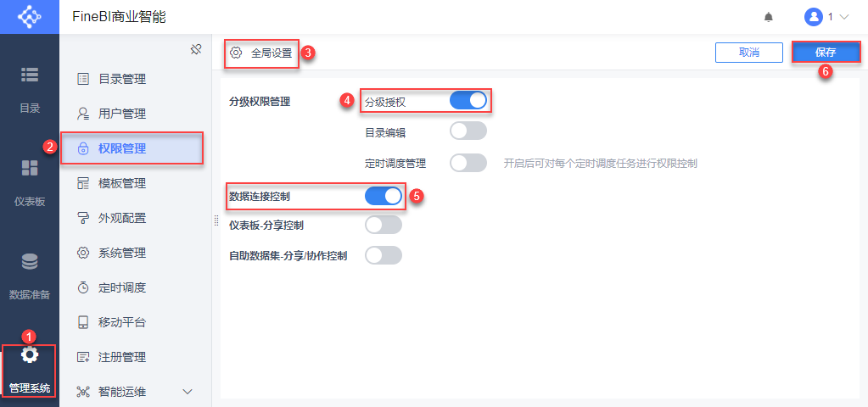Turn off 数据连接控制 switch
Screen dimensions: 868x407
point(384,196)
